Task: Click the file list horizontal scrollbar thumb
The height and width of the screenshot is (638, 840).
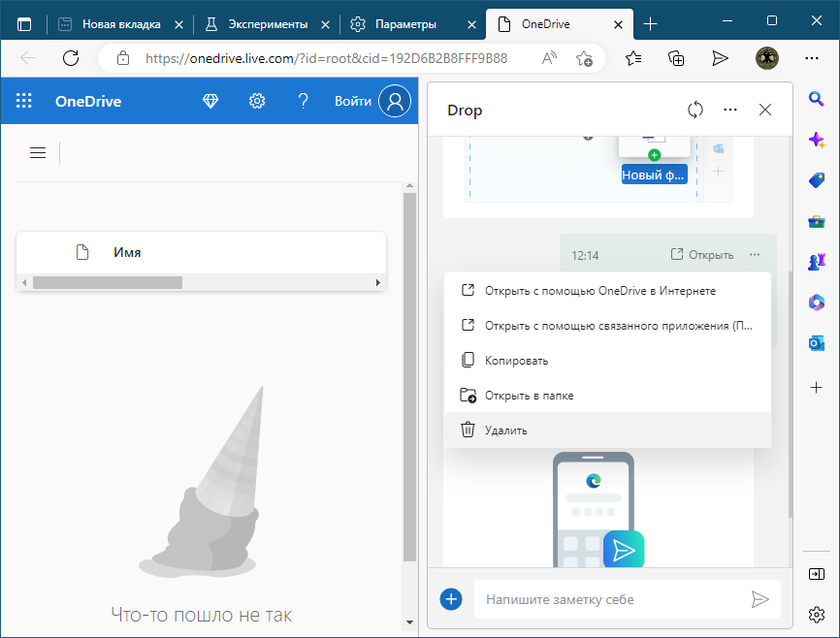Action: [107, 282]
